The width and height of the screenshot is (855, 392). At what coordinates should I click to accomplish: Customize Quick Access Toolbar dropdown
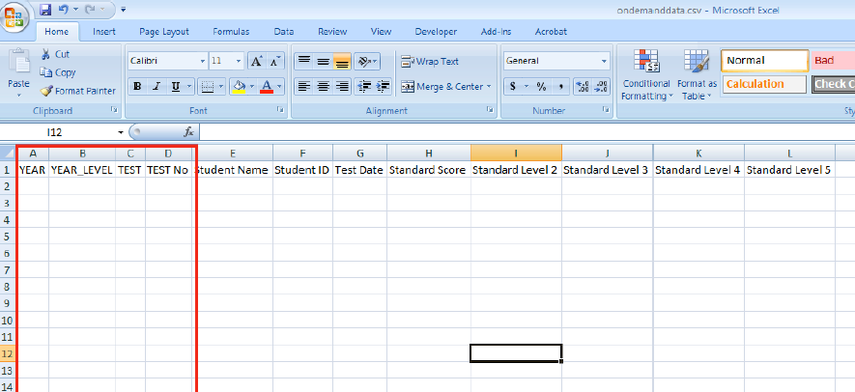(x=123, y=9)
